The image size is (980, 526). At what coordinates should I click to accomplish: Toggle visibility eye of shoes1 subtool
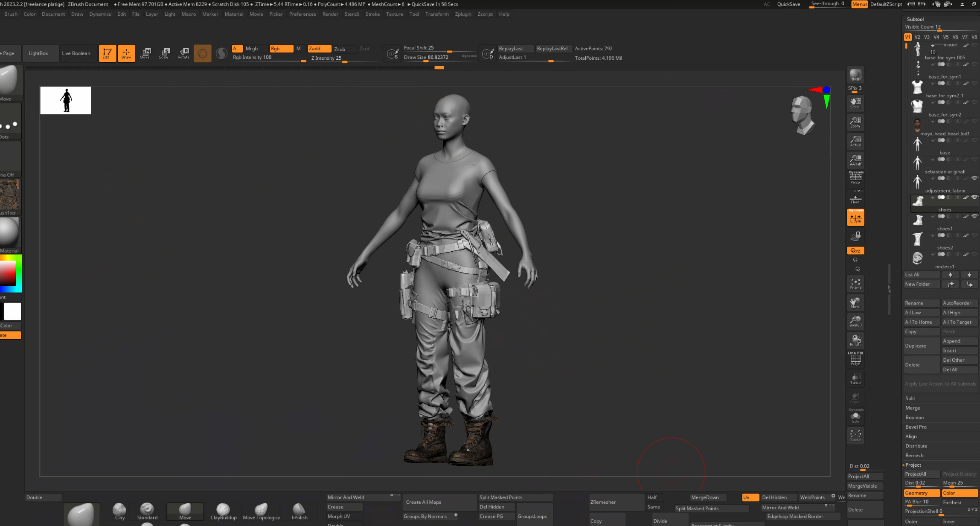[974, 216]
